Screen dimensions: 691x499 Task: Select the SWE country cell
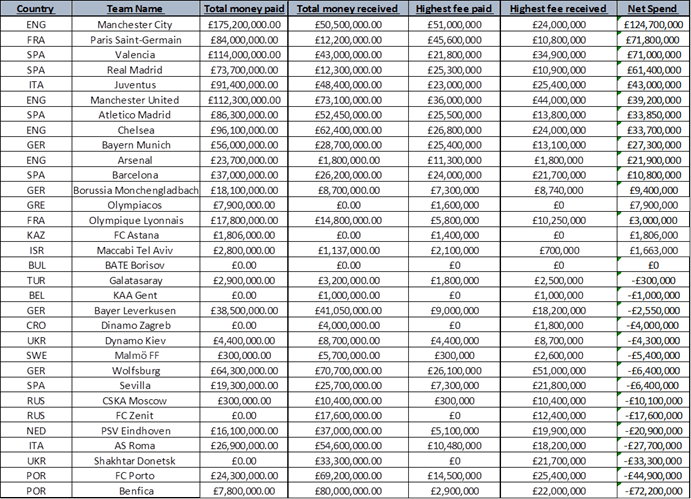tap(36, 355)
